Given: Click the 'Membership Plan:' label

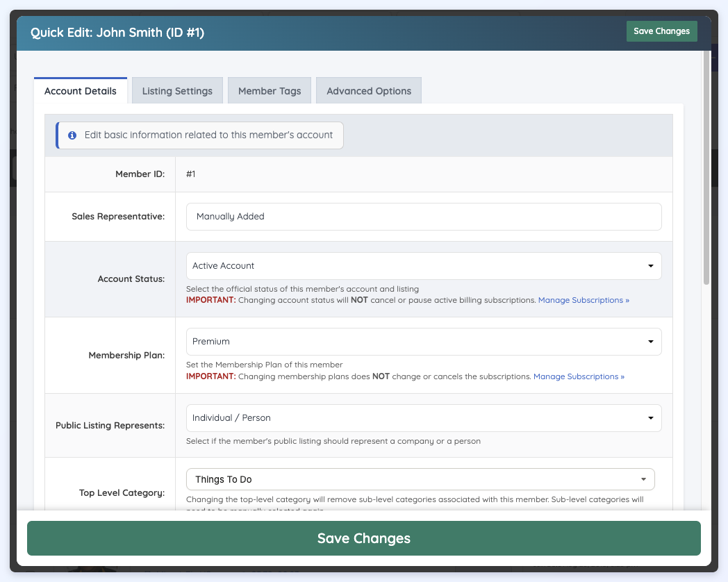Looking at the screenshot, I should tap(126, 356).
